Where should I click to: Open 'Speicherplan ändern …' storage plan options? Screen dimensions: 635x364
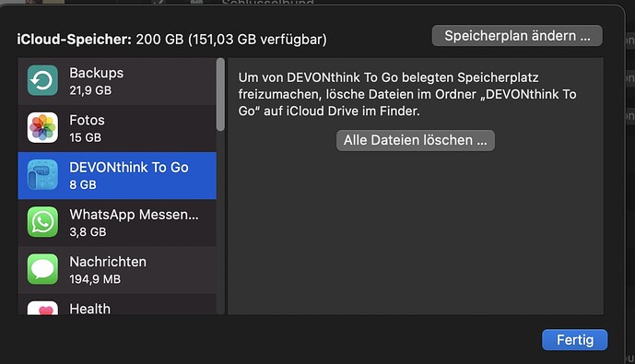517,36
